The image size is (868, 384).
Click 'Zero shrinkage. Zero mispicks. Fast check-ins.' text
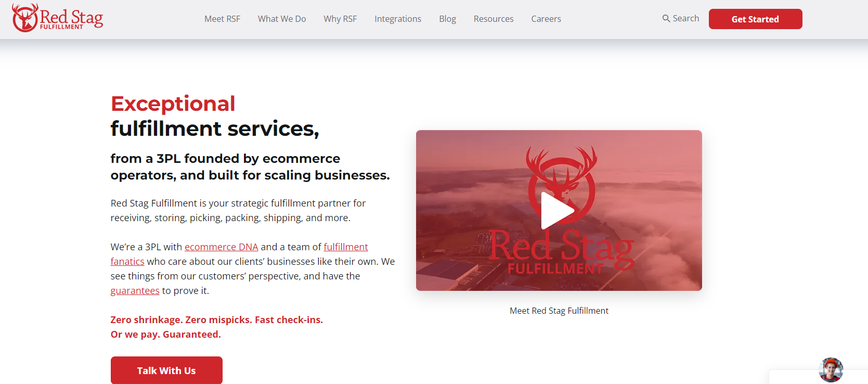(216, 319)
